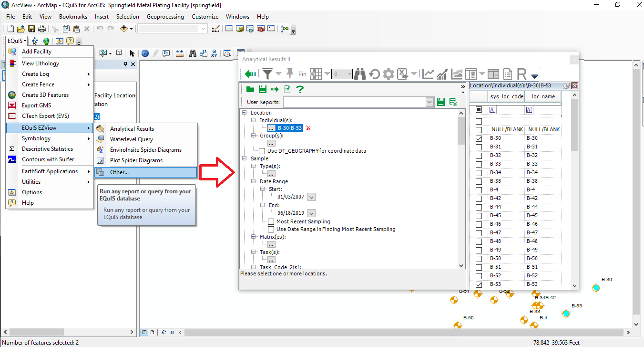Open the Geoprocessing menu

tap(165, 16)
